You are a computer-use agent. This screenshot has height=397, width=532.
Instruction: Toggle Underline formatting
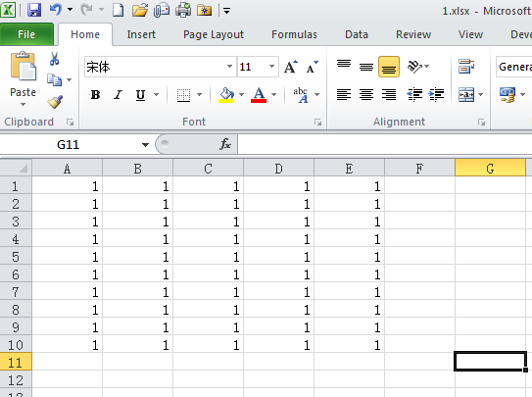140,95
